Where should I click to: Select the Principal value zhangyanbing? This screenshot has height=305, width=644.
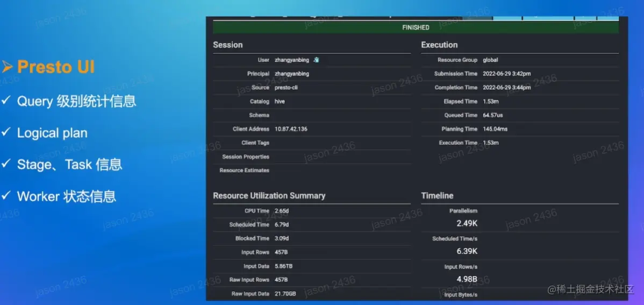pos(292,74)
